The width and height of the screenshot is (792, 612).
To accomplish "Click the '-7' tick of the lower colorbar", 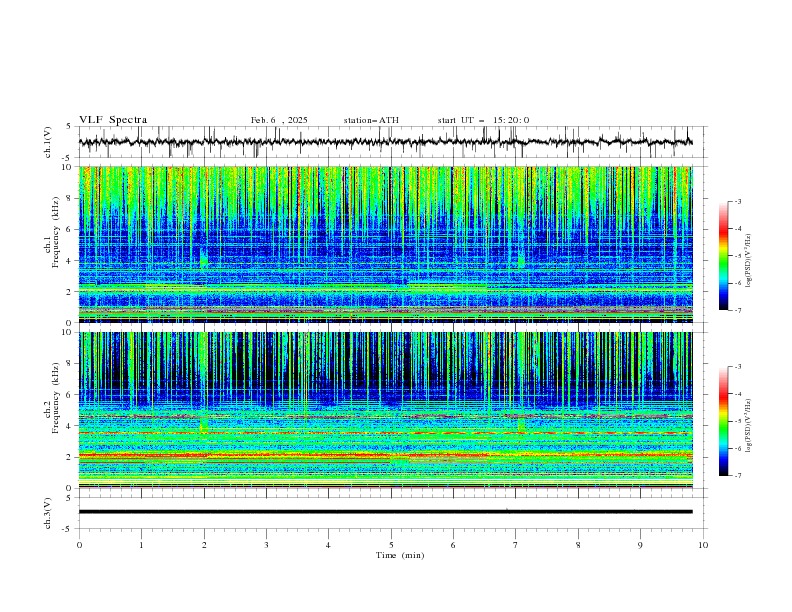I will 737,476.
